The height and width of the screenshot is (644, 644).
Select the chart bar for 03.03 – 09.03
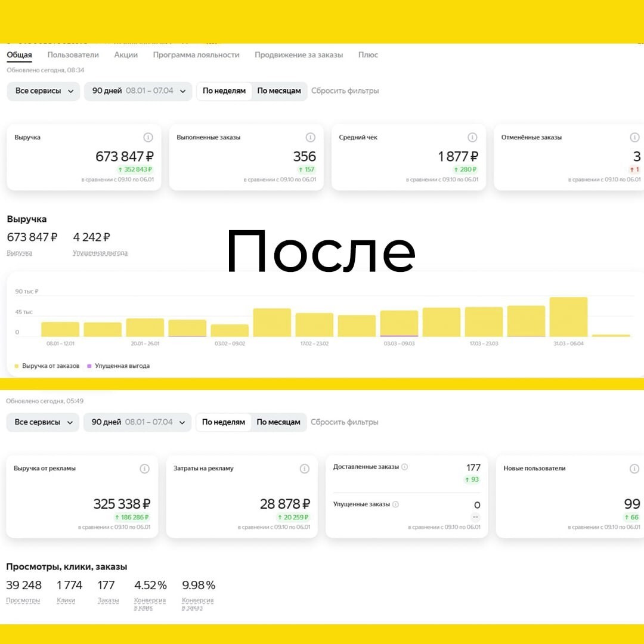399,324
